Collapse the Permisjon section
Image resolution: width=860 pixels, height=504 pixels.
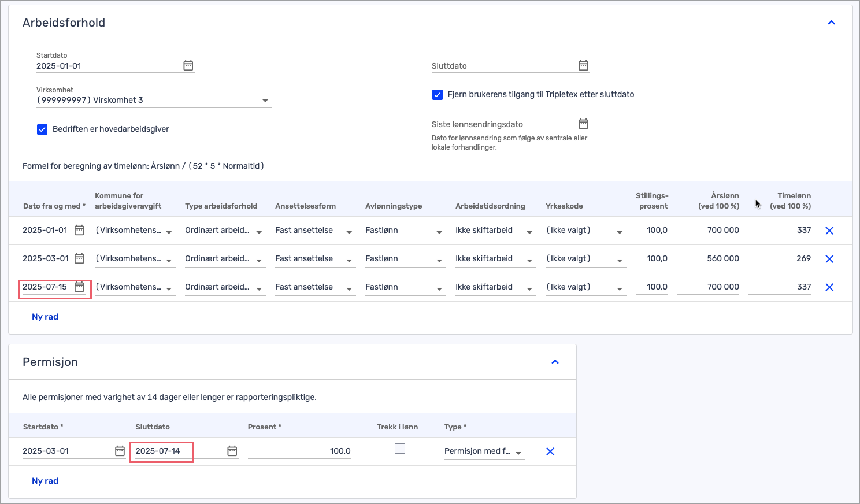[555, 362]
